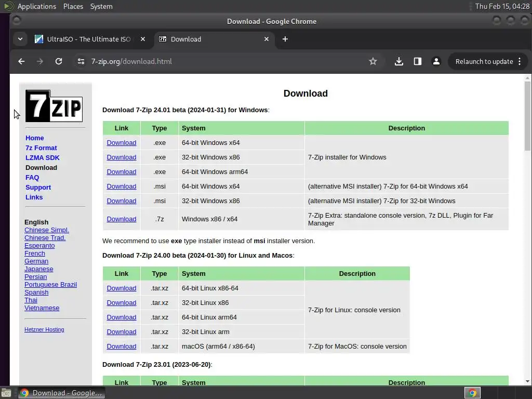Open Hetzner Hosting link

click(44, 329)
